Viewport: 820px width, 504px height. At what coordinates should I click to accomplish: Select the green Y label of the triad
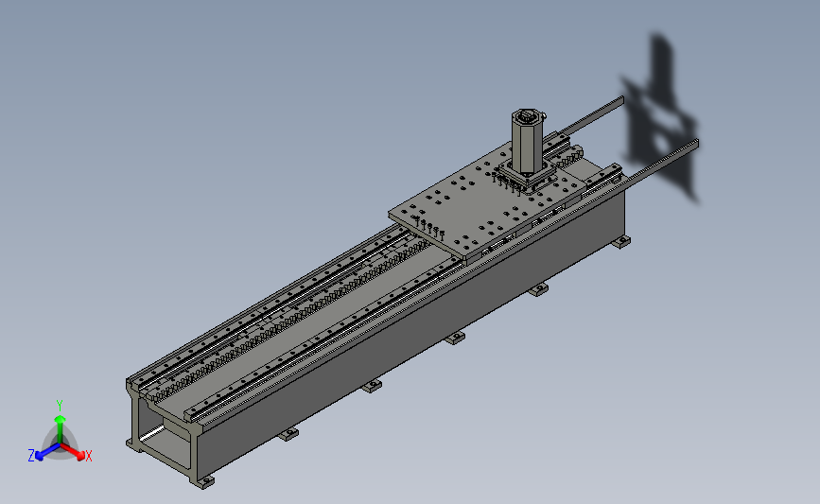(60, 404)
